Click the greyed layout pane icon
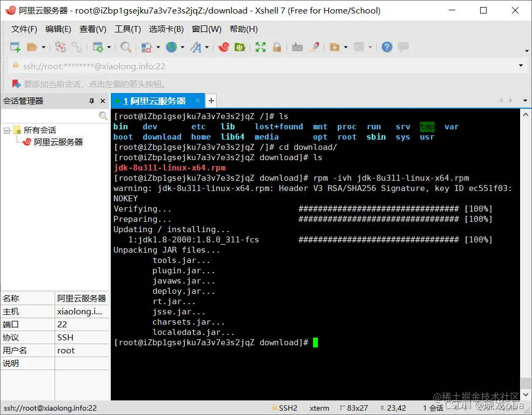This screenshot has height=415, width=532. tap(359, 47)
